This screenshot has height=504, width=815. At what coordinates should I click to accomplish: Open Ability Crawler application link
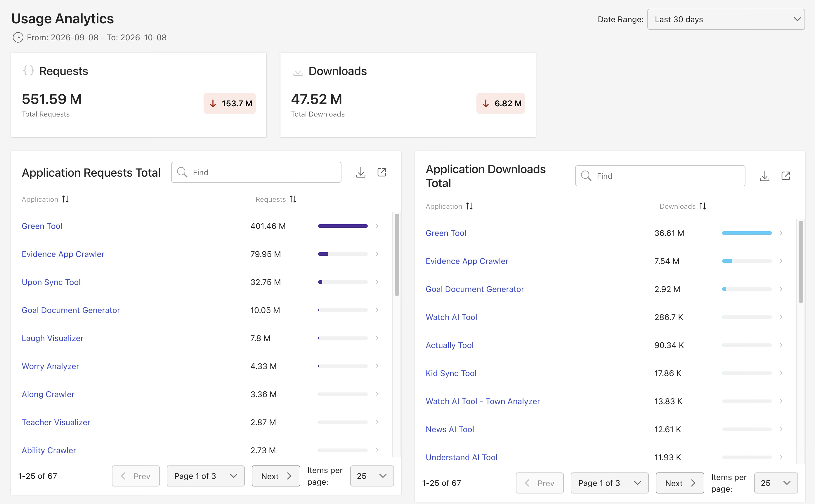point(49,450)
